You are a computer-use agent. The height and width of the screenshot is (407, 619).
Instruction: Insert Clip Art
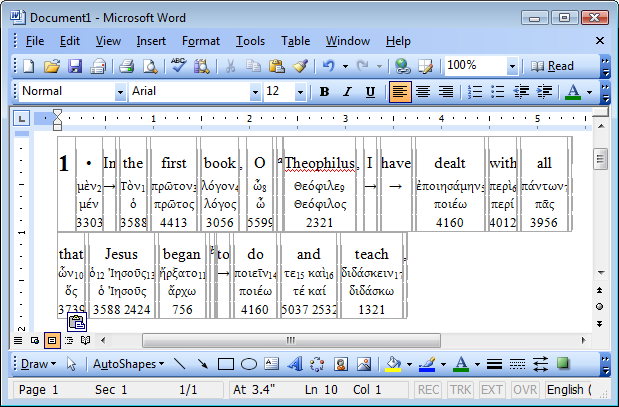341,364
